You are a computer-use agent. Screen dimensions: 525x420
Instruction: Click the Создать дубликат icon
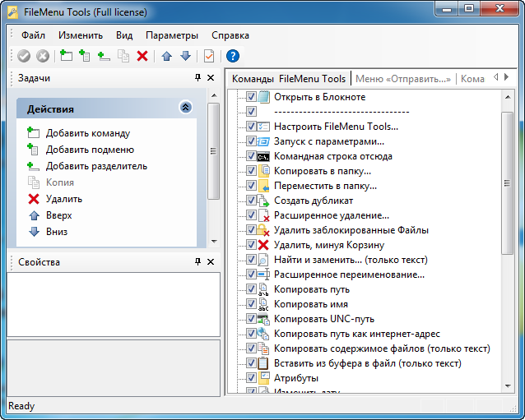263,201
